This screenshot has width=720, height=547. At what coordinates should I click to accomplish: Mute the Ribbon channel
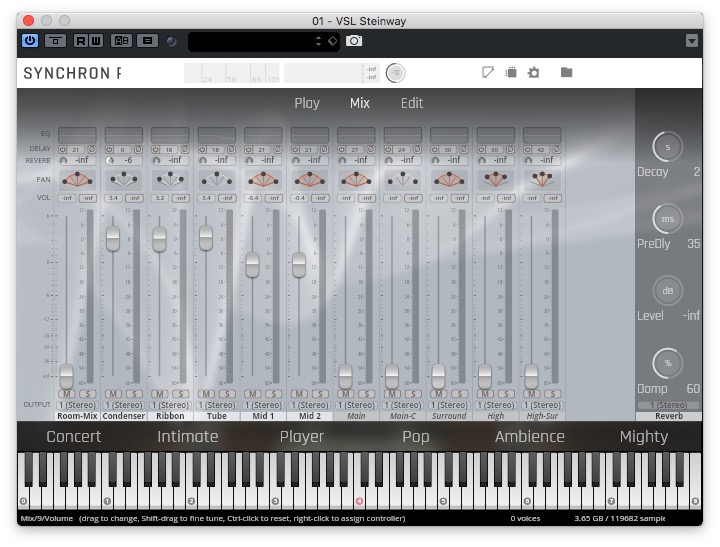click(159, 394)
